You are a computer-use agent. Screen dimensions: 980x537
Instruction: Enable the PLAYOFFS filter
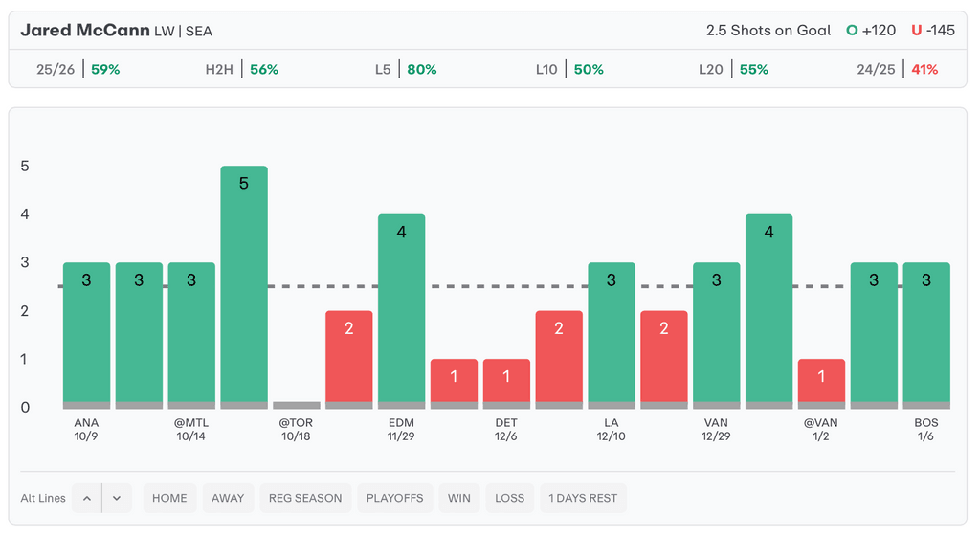[x=394, y=498]
